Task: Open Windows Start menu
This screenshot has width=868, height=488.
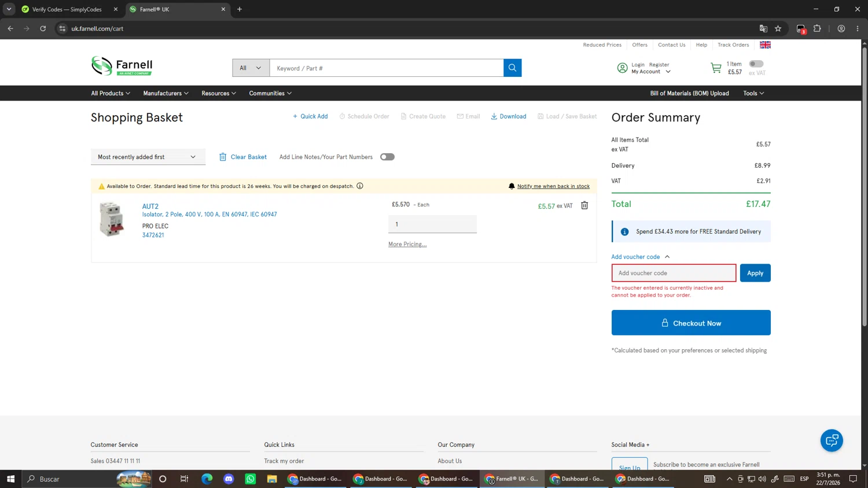Action: point(10,479)
